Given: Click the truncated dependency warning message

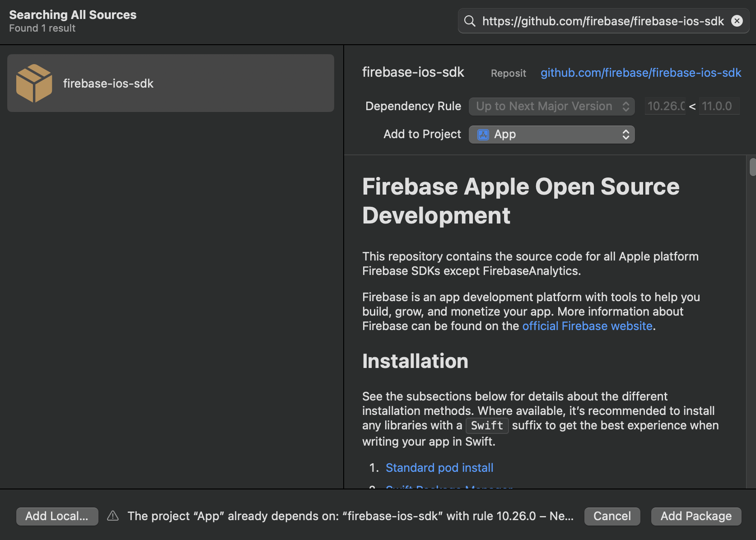Looking at the screenshot, I should click(x=350, y=516).
